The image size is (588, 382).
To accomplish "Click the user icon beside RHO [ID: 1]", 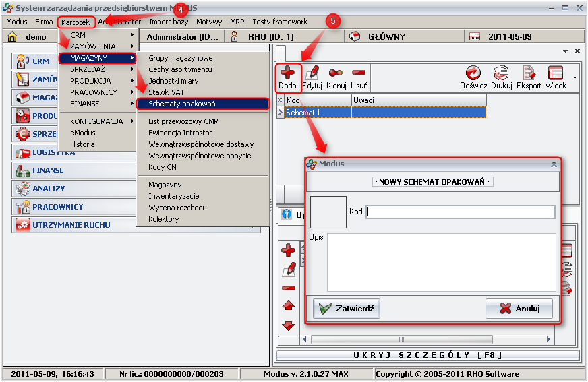I will coord(235,36).
